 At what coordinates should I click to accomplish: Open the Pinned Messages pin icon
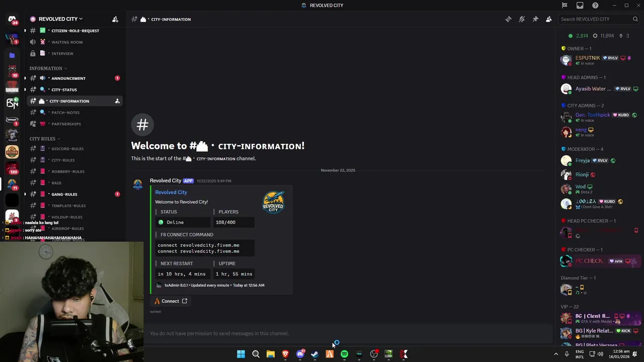pyautogui.click(x=535, y=19)
